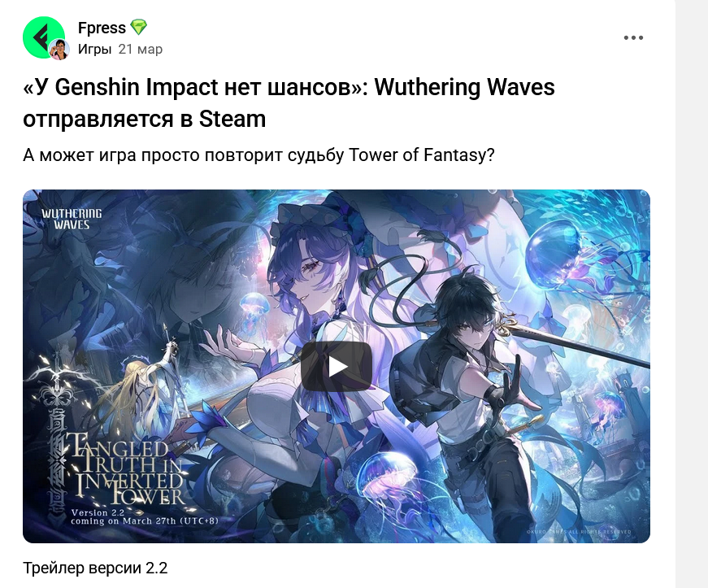708x588 pixels.
Task: Open the Wuthering Waves Steam headline
Action: [289, 103]
